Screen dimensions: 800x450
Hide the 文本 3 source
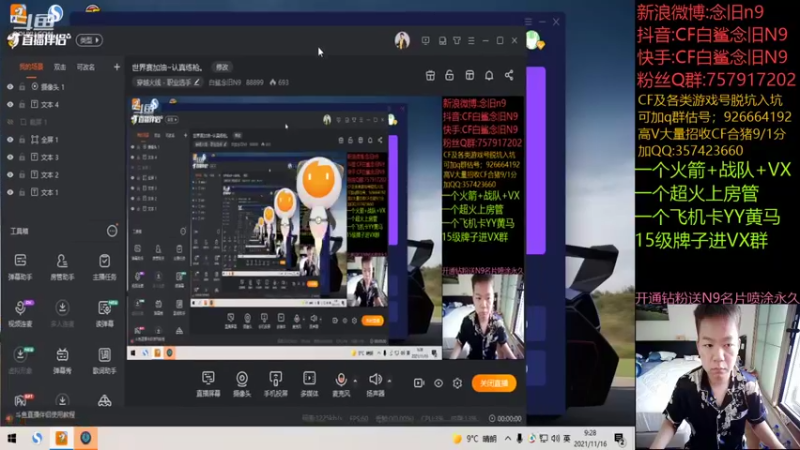pos(10,157)
